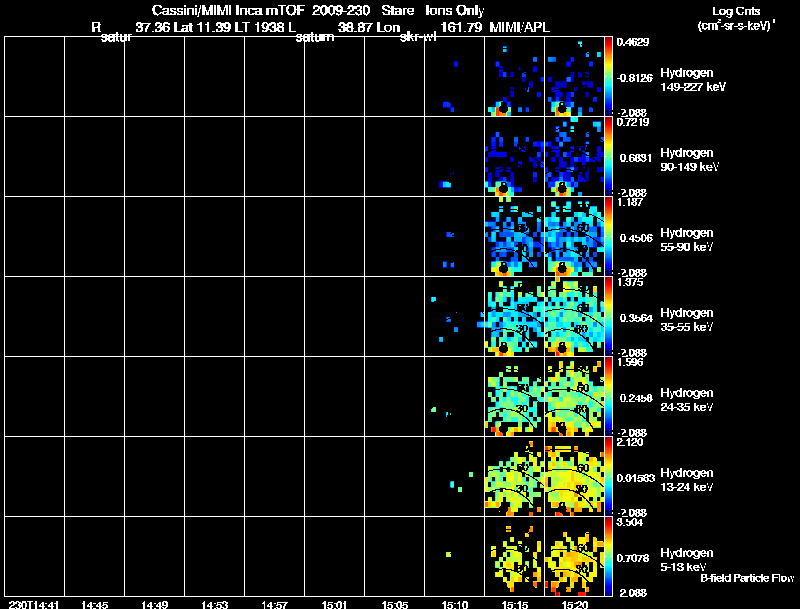
Task: Open the Hydrogen 55-90 keV image at 15:15
Action: (x=514, y=237)
